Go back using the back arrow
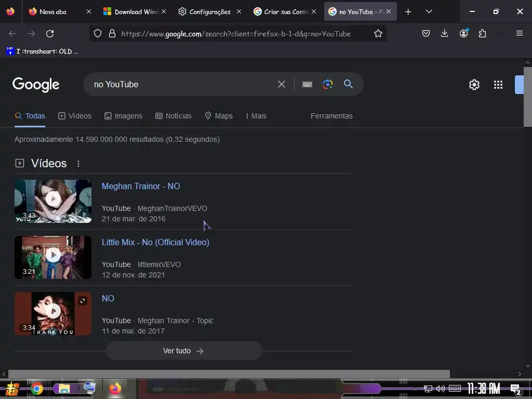The image size is (532, 399). pyautogui.click(x=12, y=34)
